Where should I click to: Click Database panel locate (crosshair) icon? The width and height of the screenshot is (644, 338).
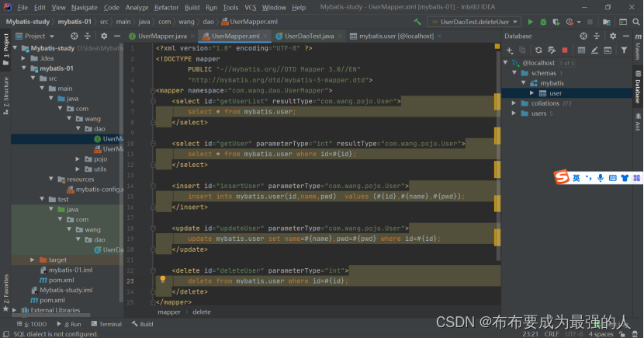[x=583, y=37]
